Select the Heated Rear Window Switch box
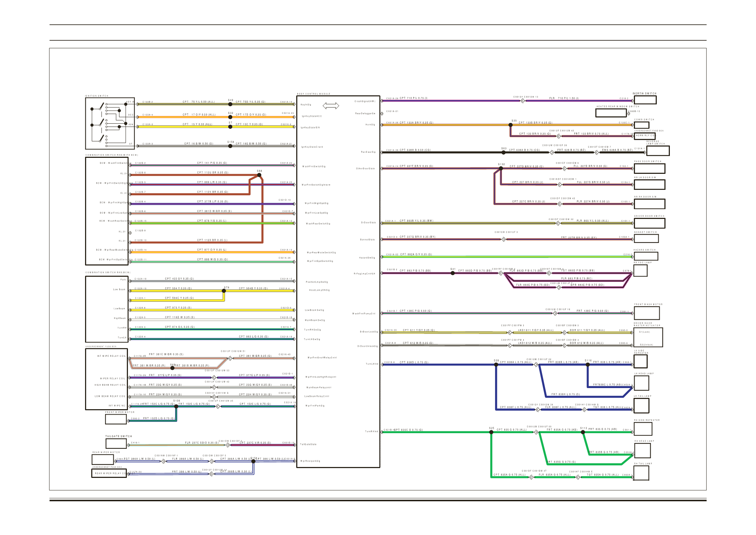 point(611,113)
